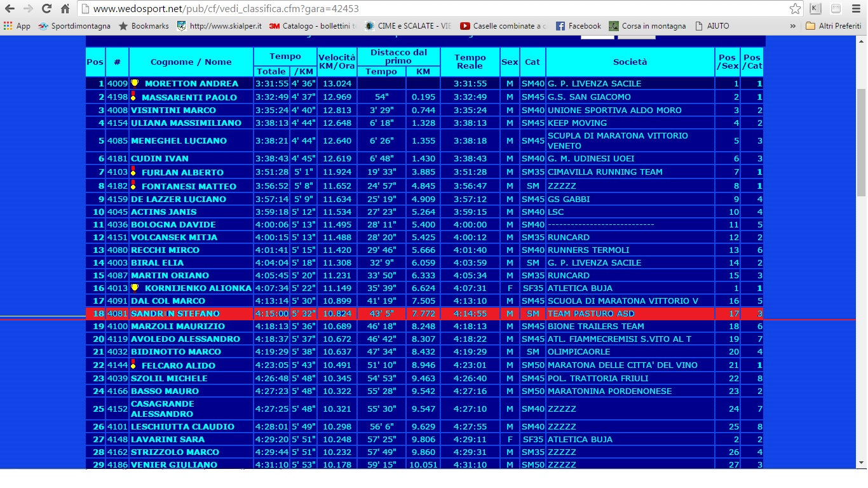This screenshot has width=868, height=488.
Task: Click the name CUDIN IVAN
Action: click(x=159, y=158)
